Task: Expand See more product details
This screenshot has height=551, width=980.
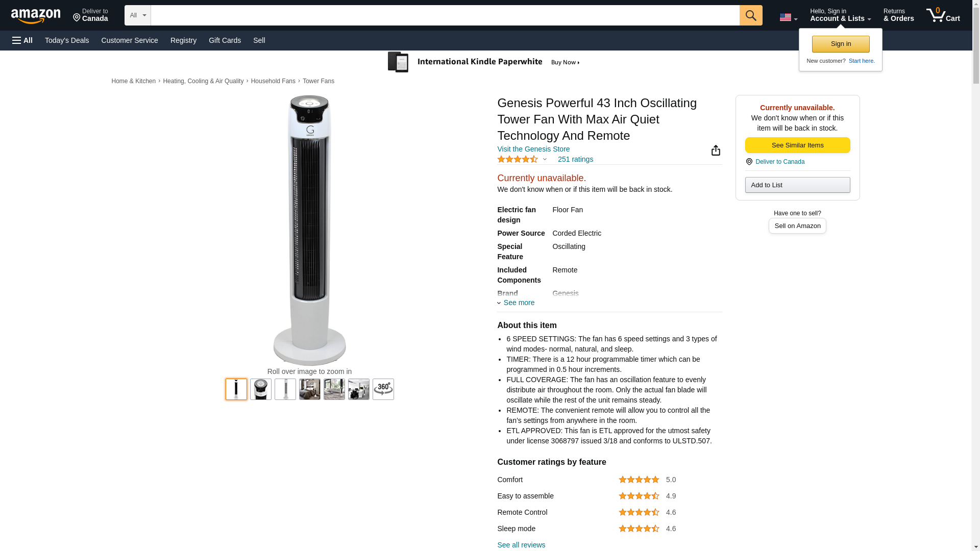Action: pos(516,303)
